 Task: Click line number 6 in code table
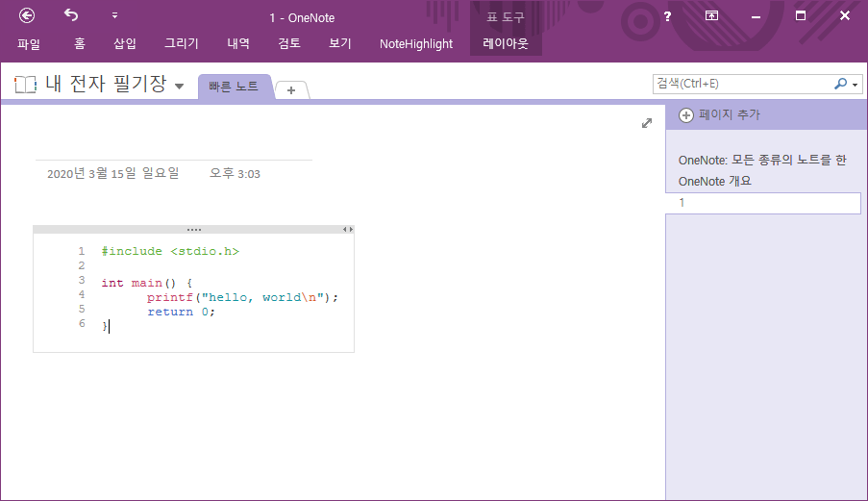(82, 323)
